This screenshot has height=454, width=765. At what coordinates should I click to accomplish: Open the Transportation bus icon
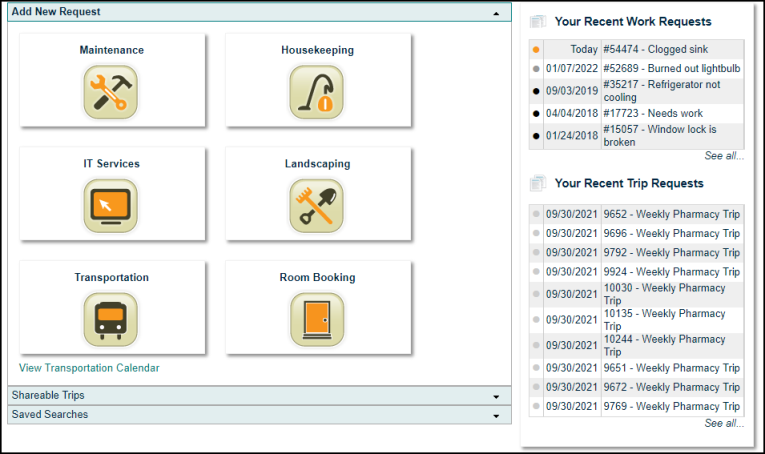coord(111,319)
